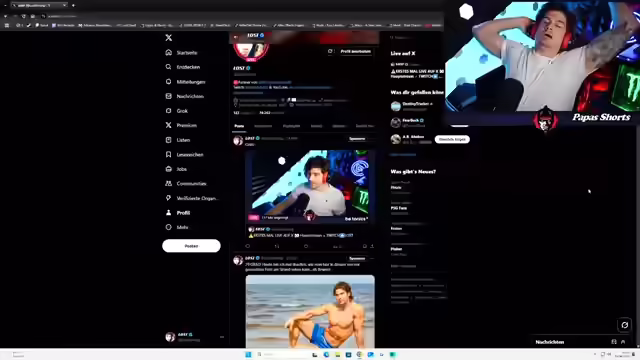The width and height of the screenshot is (640, 360).
Task: Click first suggested account avatar
Action: (x=396, y=106)
